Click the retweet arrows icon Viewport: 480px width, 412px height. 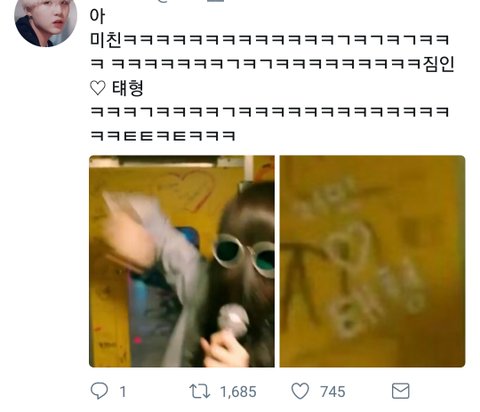click(x=200, y=391)
